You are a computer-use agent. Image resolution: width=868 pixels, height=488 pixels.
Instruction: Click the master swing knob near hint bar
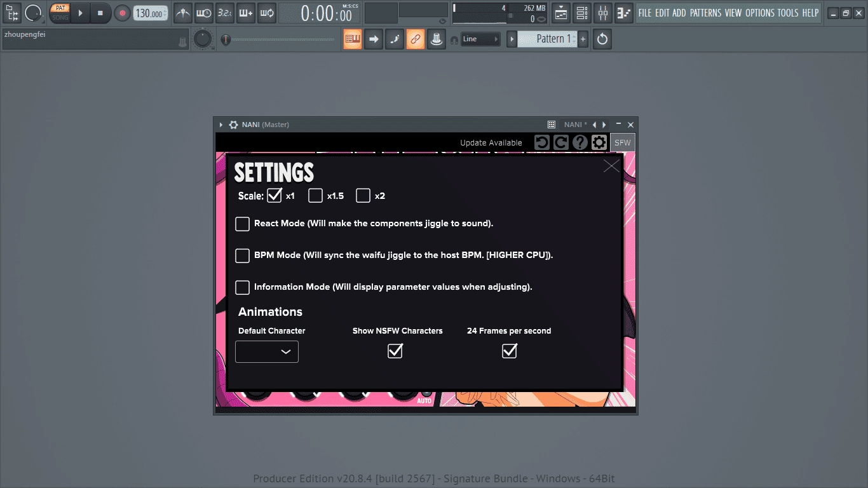(x=203, y=39)
